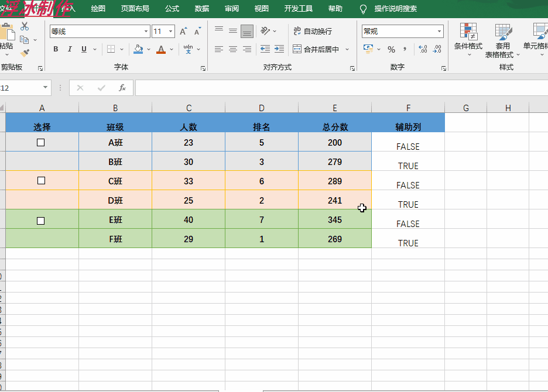548x392 pixels.
Task: Open 条件格式 conditional formatting
Action: tap(468, 39)
